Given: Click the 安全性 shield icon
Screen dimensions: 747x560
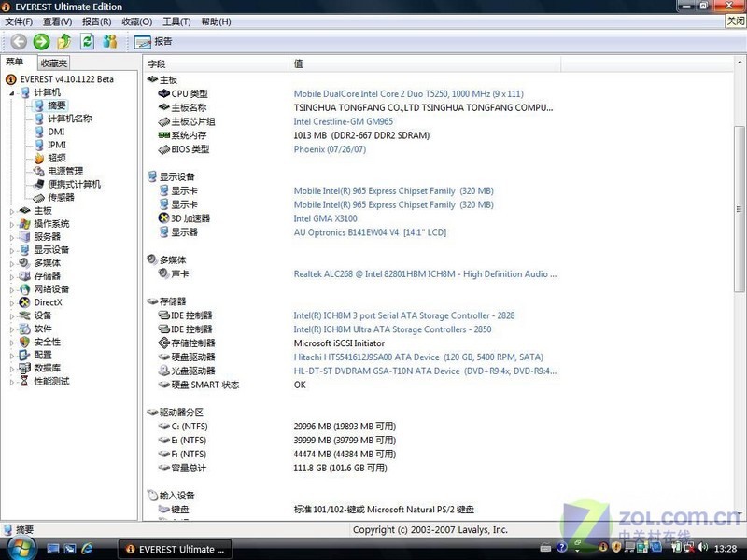Looking at the screenshot, I should [24, 342].
